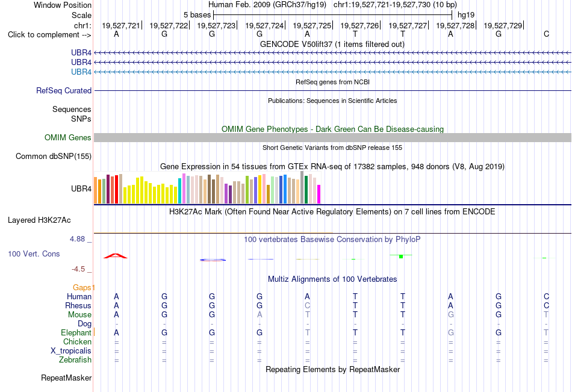572x392 pixels.
Task: Click the dark blue UBR4 label in the first GENCODE row
Action: tap(81, 52)
